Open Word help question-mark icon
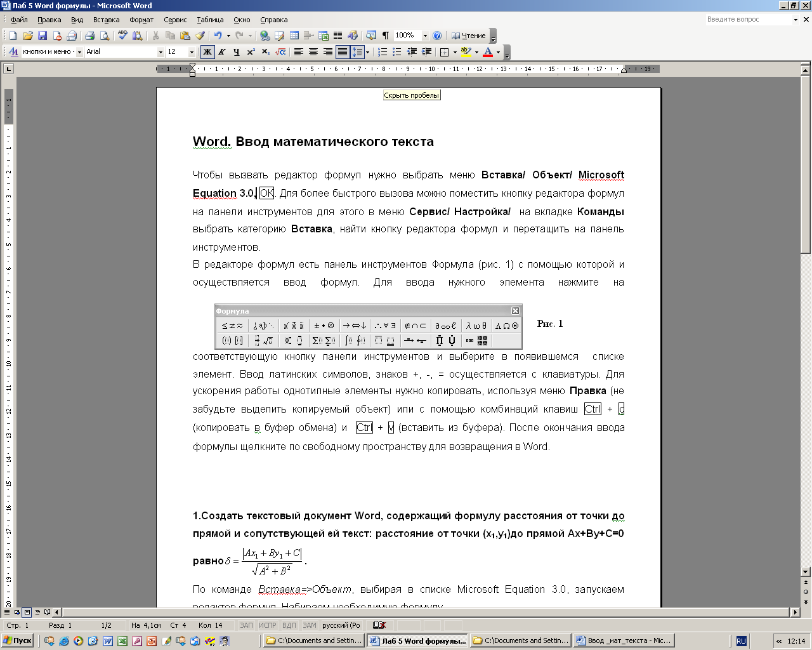Viewport: 812px width, 650px height. coord(437,36)
